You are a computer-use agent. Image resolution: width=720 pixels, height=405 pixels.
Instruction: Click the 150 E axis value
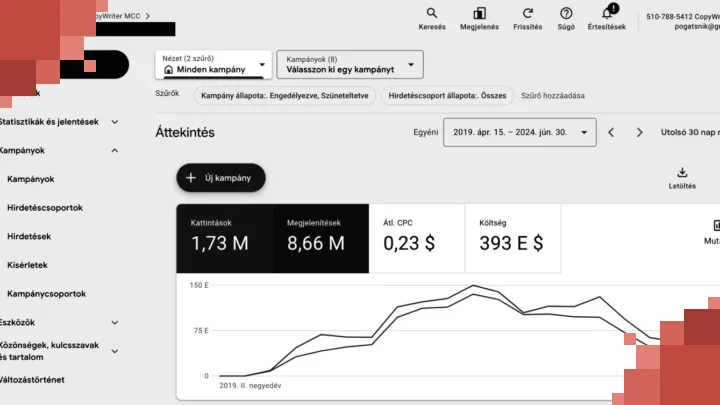(x=199, y=285)
